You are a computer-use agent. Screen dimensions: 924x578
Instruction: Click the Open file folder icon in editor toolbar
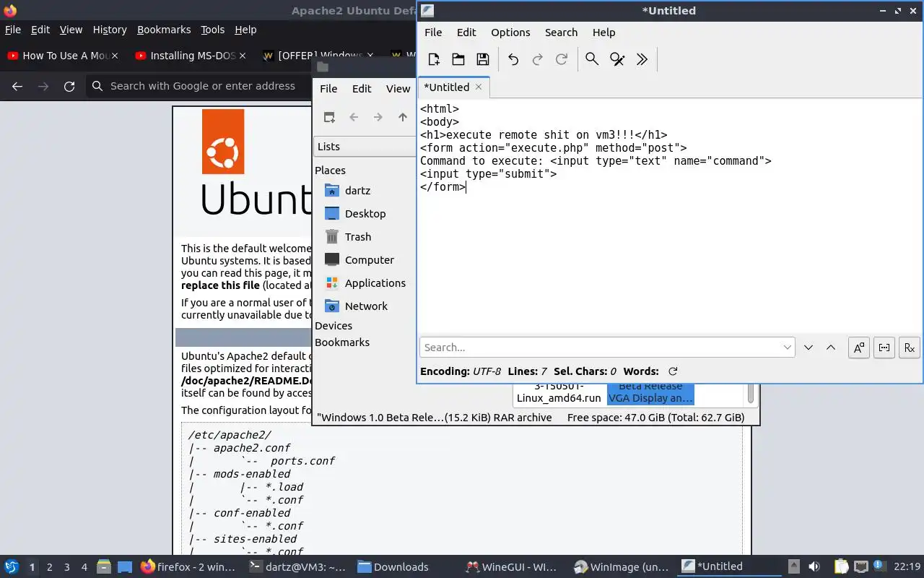[458, 59]
